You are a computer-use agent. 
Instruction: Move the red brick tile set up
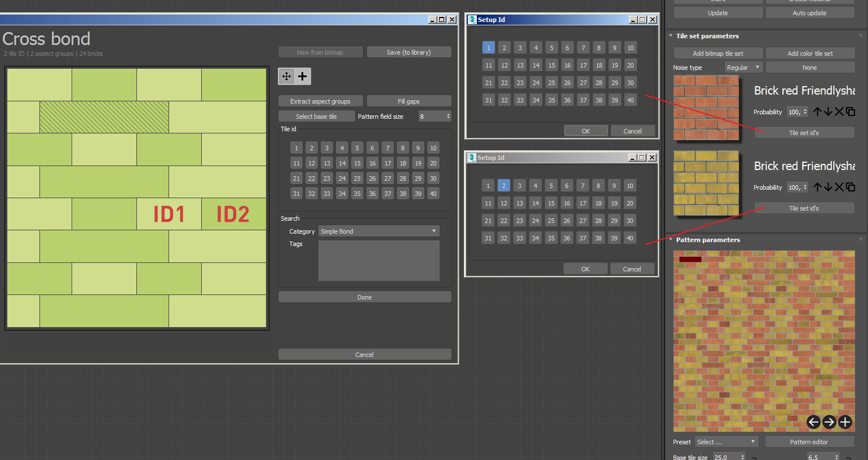pos(817,111)
